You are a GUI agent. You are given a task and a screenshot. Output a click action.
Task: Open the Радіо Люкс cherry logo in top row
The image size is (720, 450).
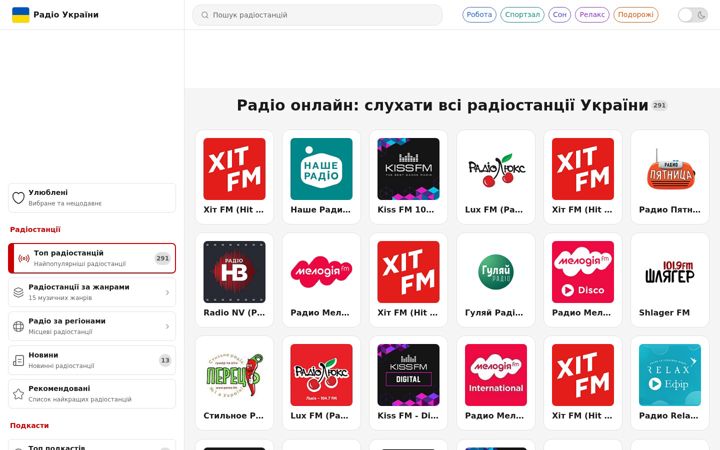click(496, 169)
